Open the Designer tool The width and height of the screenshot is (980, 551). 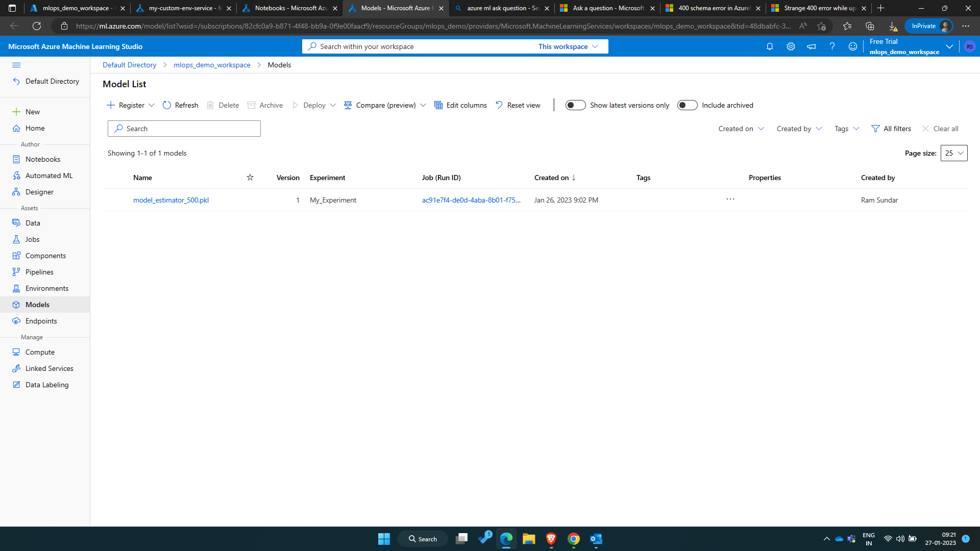click(x=38, y=191)
